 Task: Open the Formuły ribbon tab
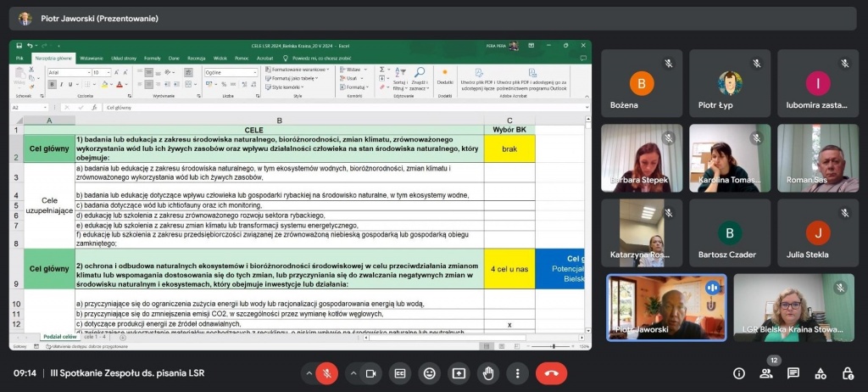coord(153,58)
